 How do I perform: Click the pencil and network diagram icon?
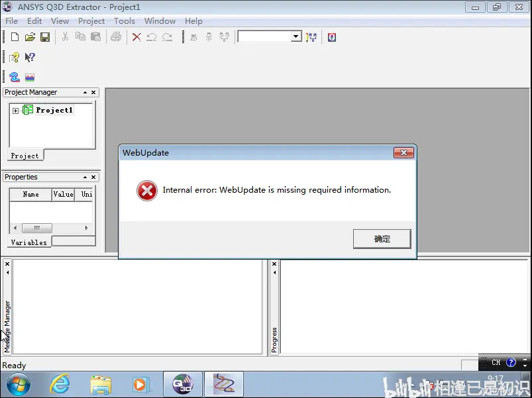311,37
